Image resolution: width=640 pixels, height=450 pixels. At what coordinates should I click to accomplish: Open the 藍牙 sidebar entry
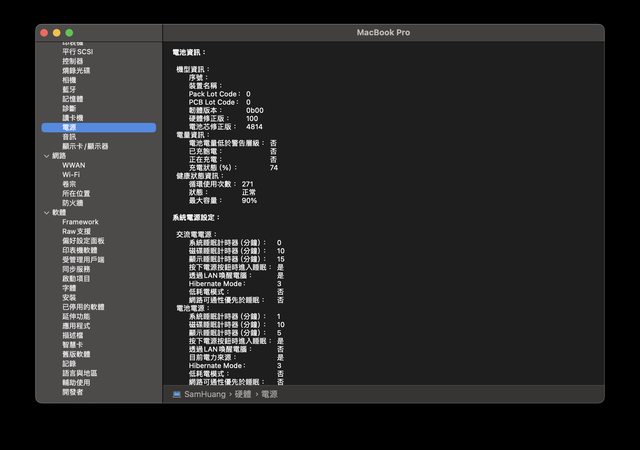click(x=69, y=89)
